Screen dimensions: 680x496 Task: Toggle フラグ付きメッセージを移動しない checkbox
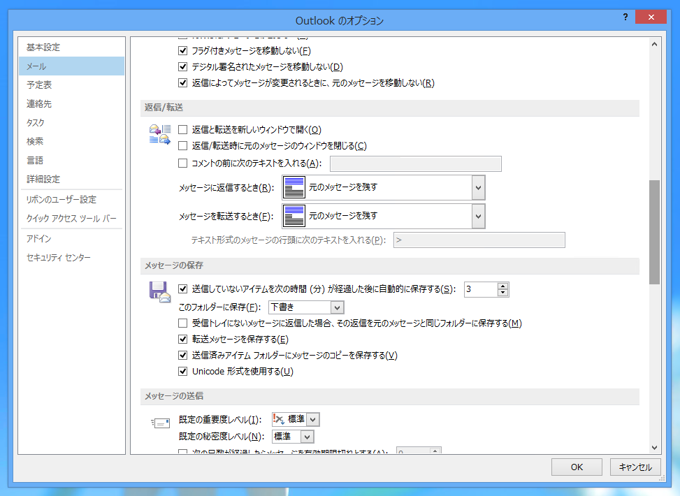[x=183, y=51]
